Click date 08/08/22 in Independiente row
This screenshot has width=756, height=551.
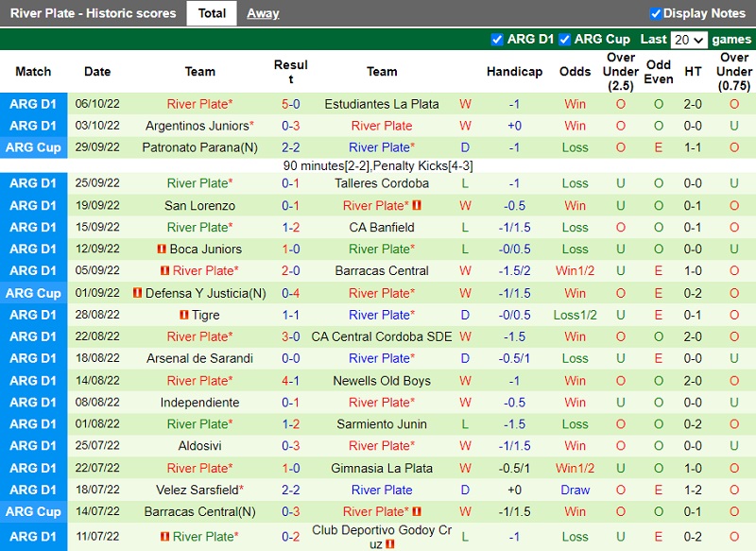pos(97,402)
